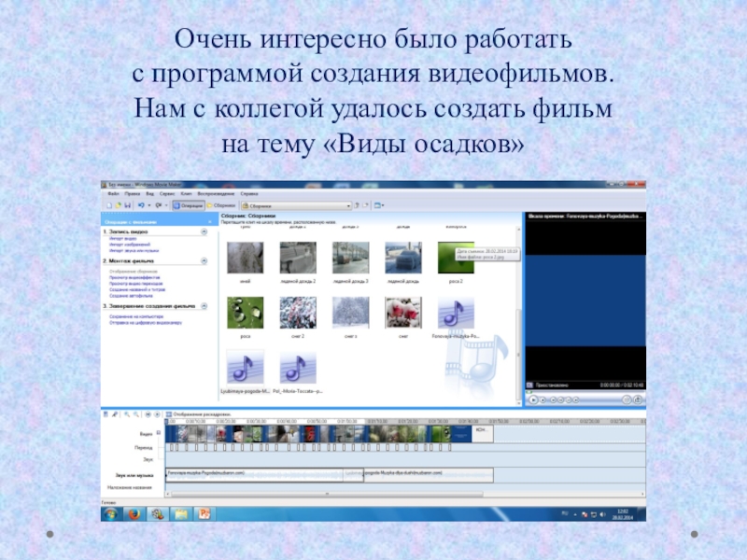Click the Redo arrow icon
This screenshot has height=560, width=747.
pos(158,205)
